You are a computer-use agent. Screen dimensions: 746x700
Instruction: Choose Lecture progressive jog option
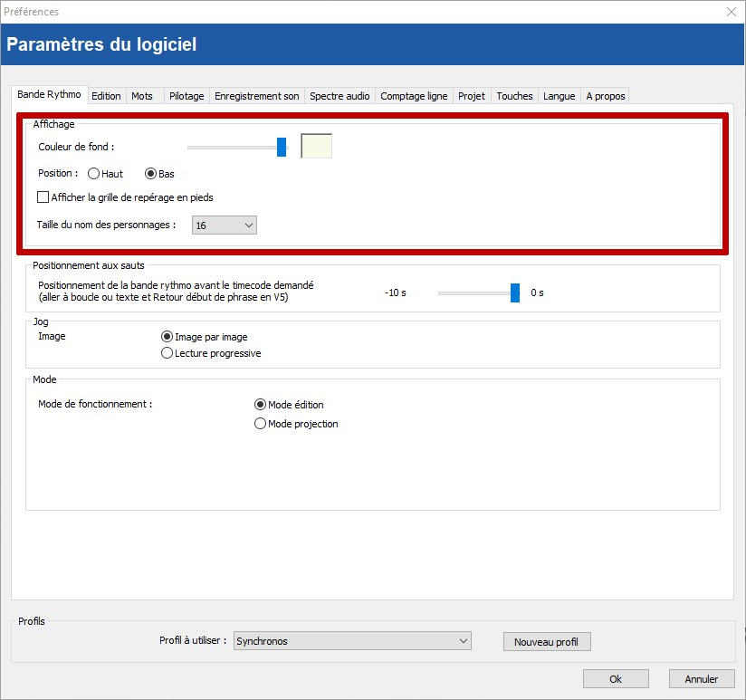pos(167,354)
